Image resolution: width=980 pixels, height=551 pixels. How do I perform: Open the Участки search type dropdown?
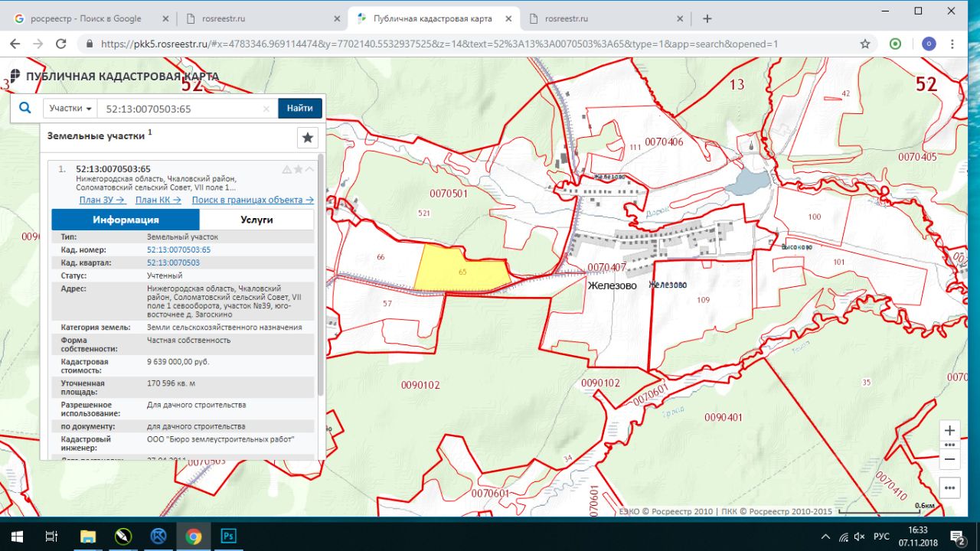[70, 109]
